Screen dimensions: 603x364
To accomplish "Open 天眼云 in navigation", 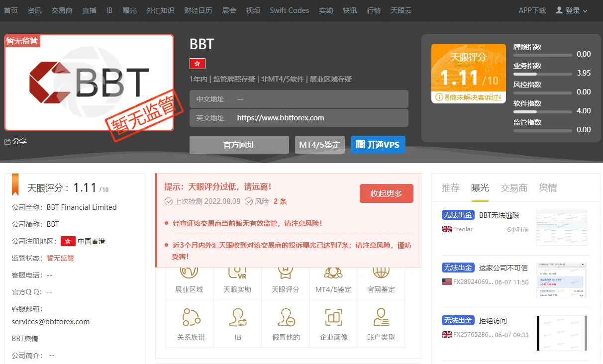I will click(x=401, y=10).
